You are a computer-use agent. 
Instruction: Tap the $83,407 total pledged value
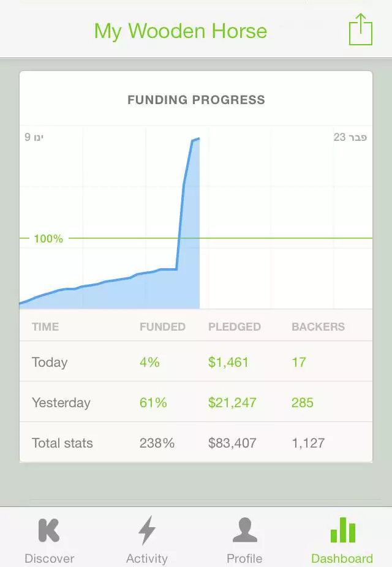point(232,443)
